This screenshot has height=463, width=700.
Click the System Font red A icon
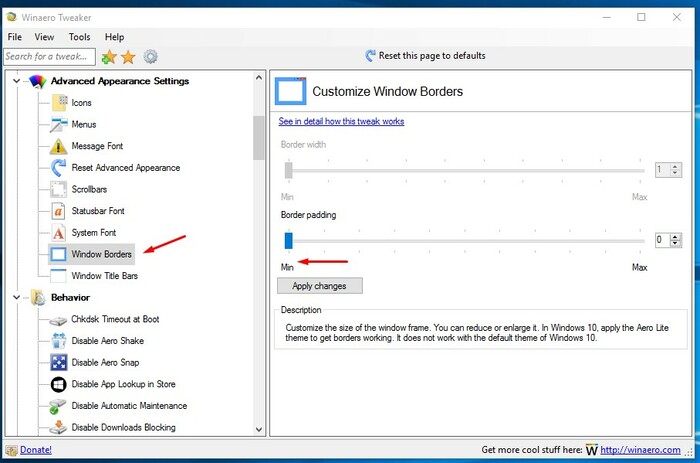(x=58, y=233)
